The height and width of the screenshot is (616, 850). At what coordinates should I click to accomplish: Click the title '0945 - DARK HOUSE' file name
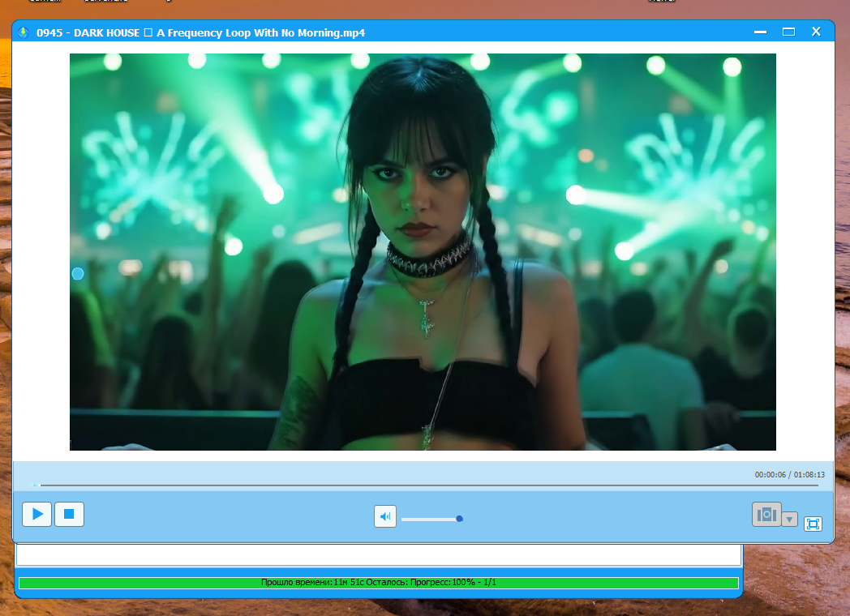(200, 32)
